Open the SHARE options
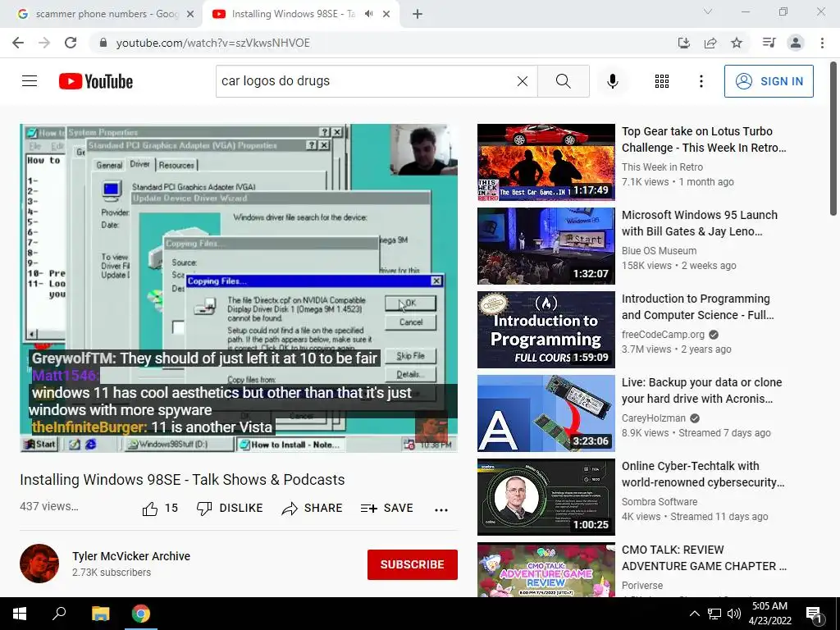840x630 pixels. pyautogui.click(x=312, y=509)
